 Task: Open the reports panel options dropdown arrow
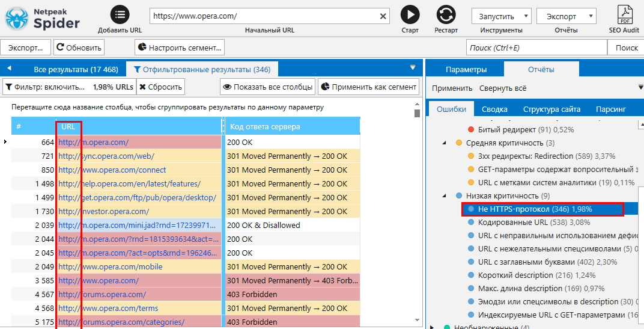point(641,88)
